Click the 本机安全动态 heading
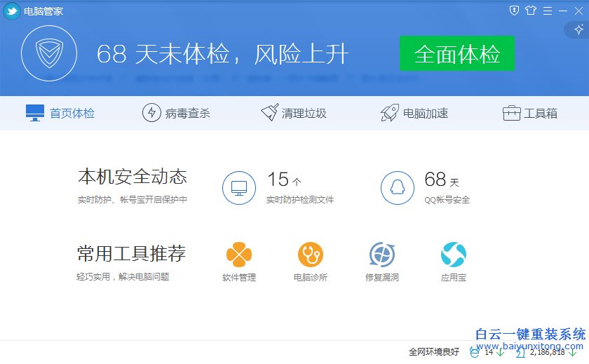589x364 pixels. coord(133,177)
